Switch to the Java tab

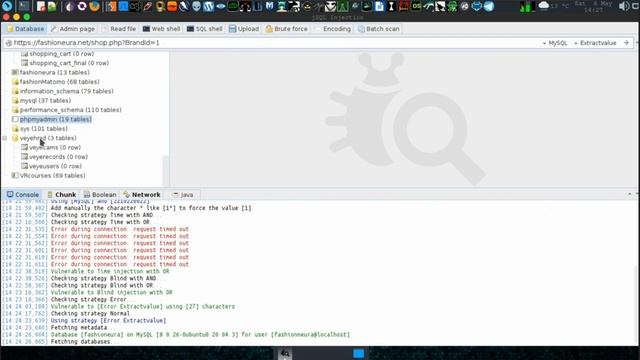(x=182, y=195)
